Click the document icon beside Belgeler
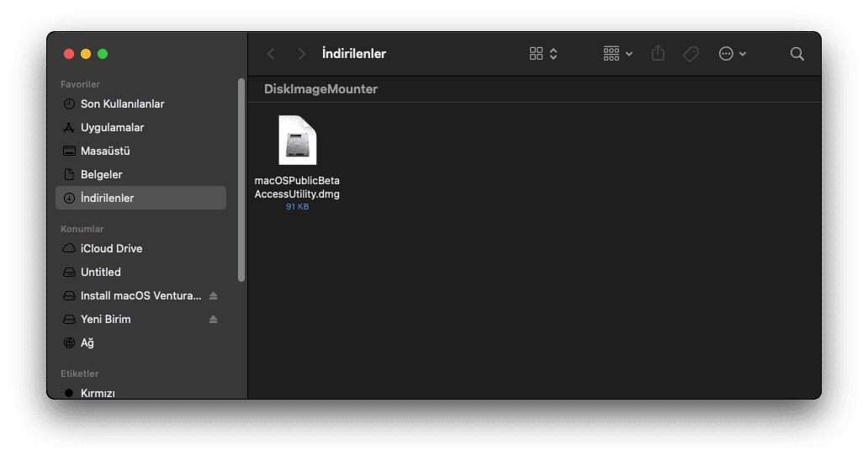 point(69,174)
